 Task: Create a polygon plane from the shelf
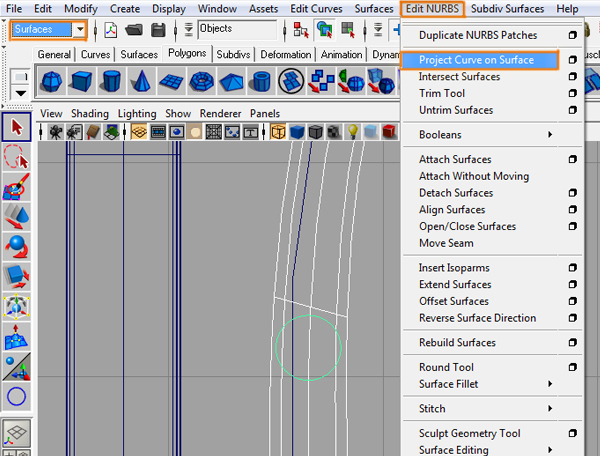click(171, 81)
